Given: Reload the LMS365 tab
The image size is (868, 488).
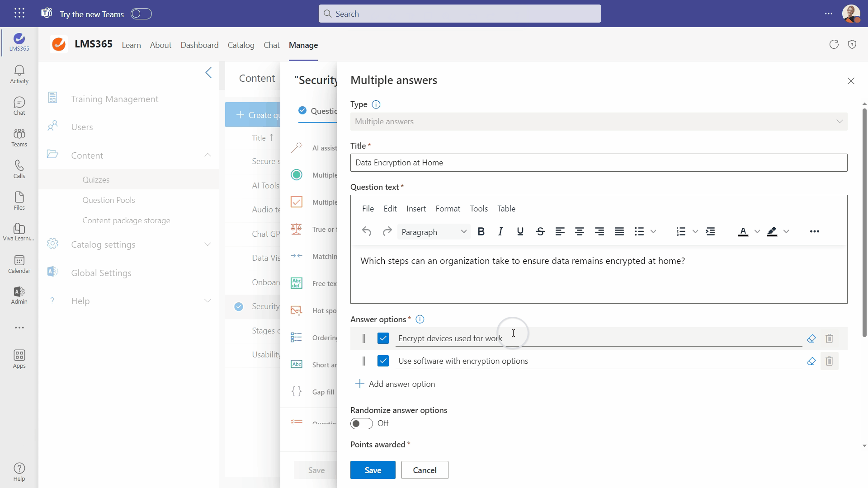Looking at the screenshot, I should coord(834,44).
